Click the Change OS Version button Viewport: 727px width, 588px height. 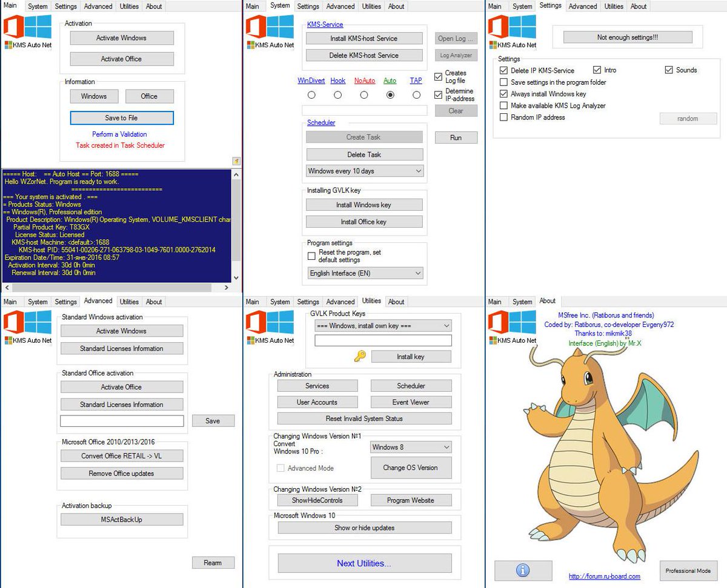tap(411, 467)
